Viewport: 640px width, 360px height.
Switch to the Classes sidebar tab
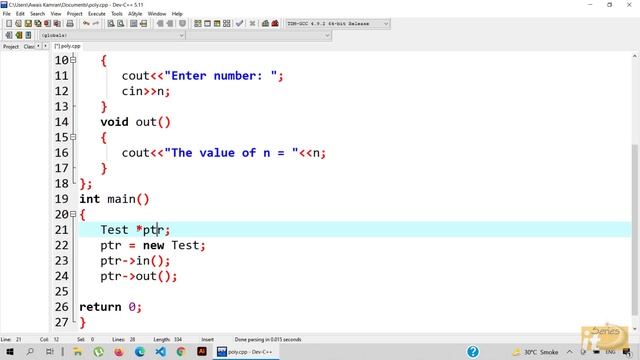[29, 47]
